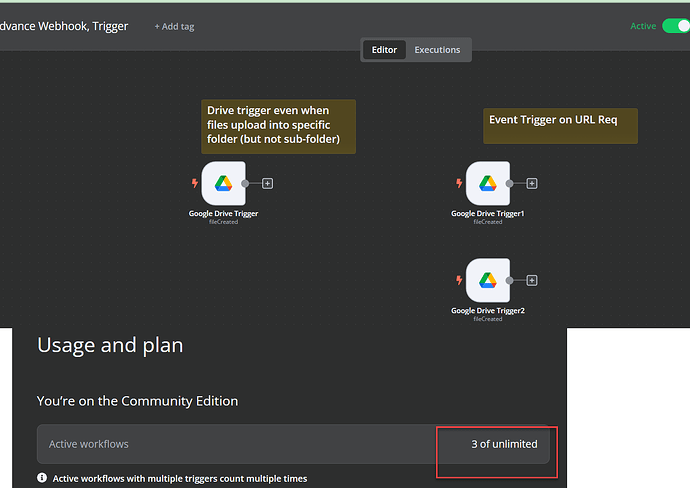
Task: Click the output connector of Google Drive Trigger
Action: tap(246, 184)
